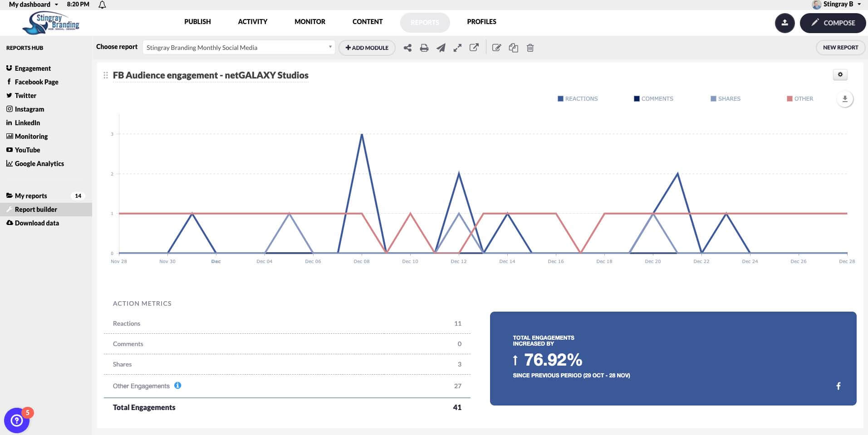Image resolution: width=868 pixels, height=435 pixels.
Task: Click Reactions peak at Dec 08
Action: [x=362, y=134]
